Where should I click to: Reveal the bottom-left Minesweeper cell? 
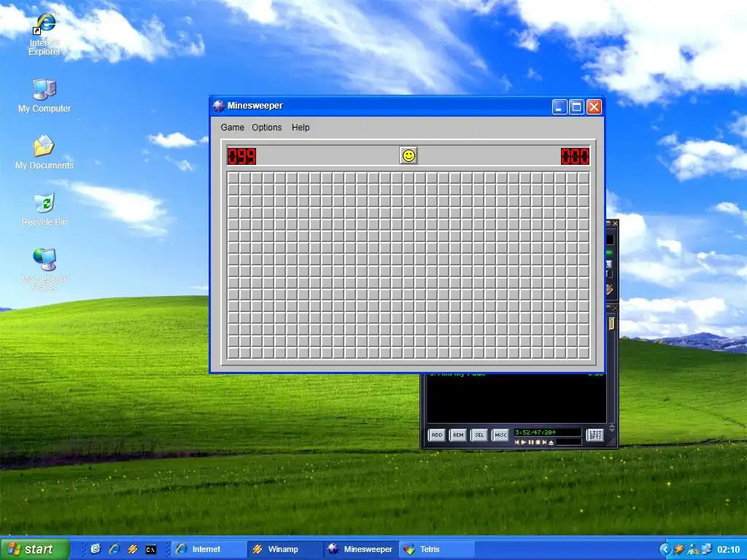233,353
